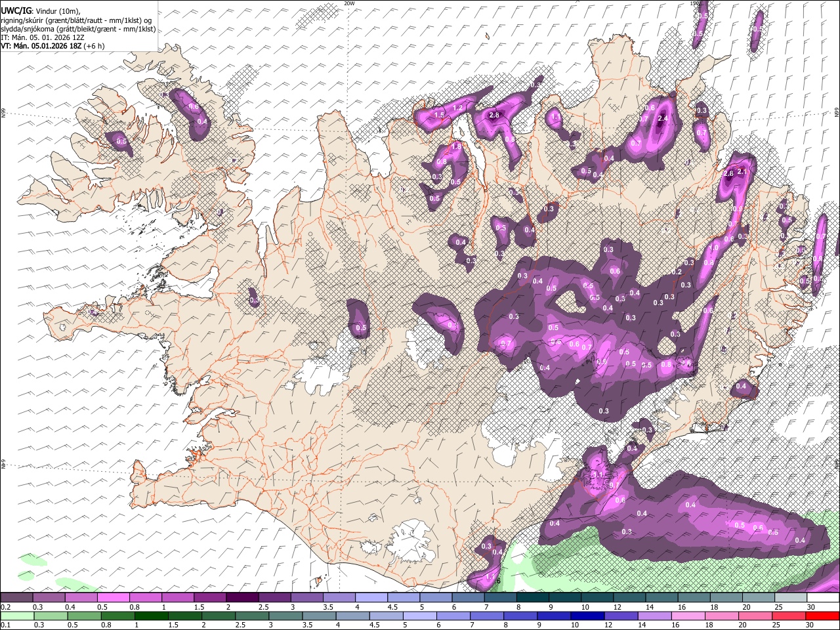Select the light violet 14 rain swatch
The width and height of the screenshot is (840, 630).
click(x=654, y=616)
